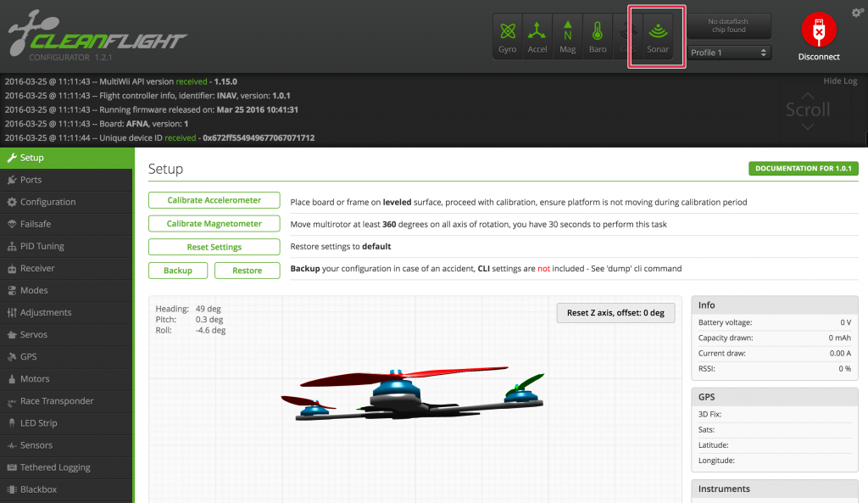Click the Accel sensor status icon
This screenshot has width=868, height=503.
[x=537, y=34]
